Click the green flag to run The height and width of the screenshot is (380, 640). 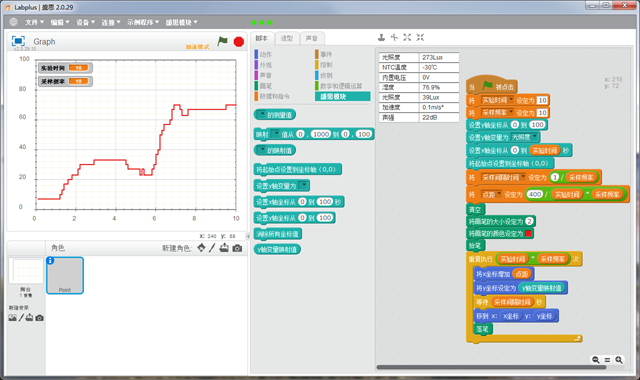coord(222,41)
